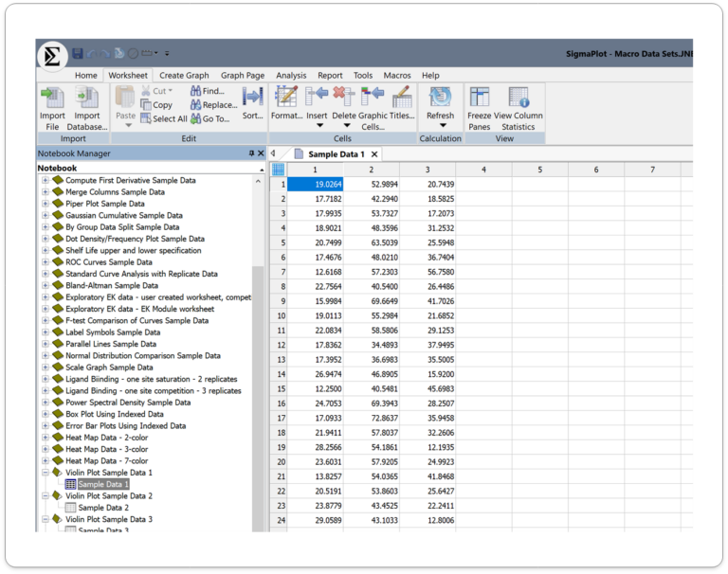728x574 pixels.
Task: Open Format Cells from the ribbon
Action: 286,98
